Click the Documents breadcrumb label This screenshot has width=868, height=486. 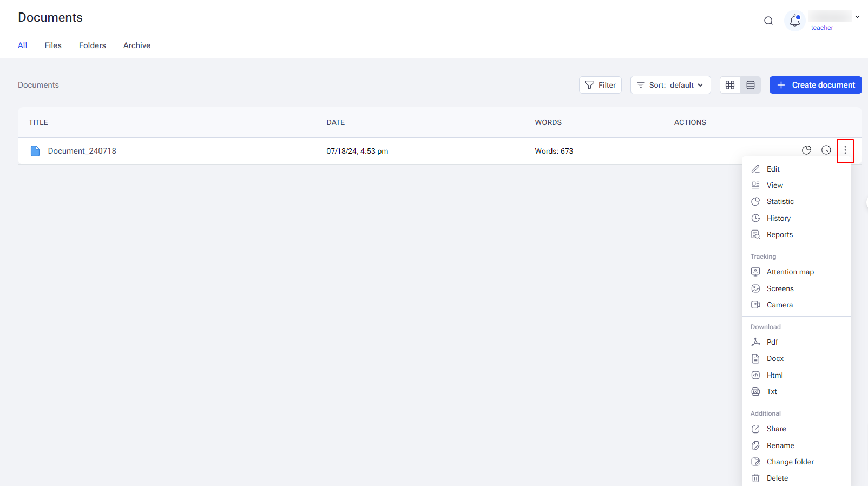(x=38, y=85)
